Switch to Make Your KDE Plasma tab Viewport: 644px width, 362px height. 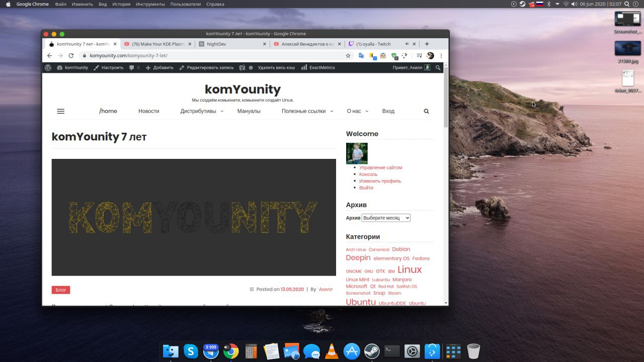(x=156, y=44)
